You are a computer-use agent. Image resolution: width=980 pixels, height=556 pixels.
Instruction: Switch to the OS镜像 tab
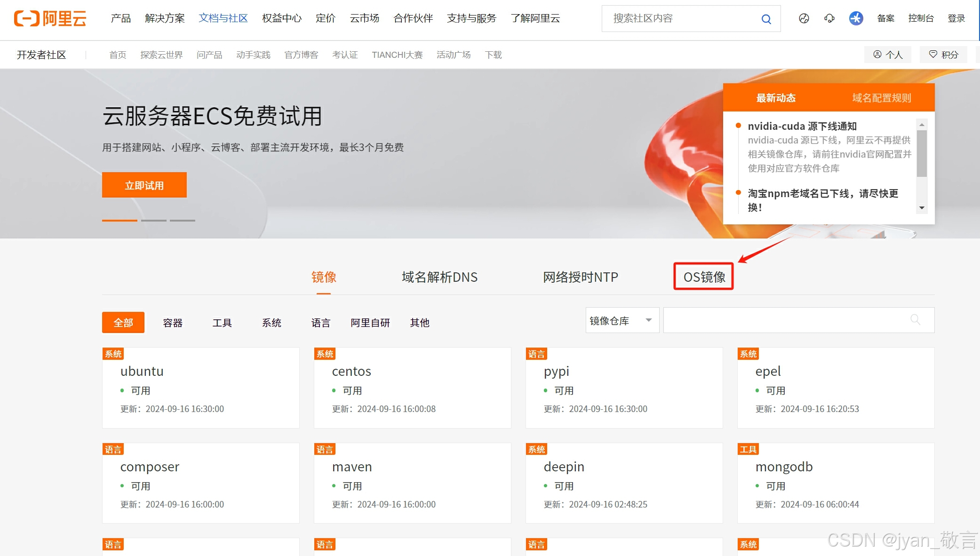coord(704,277)
